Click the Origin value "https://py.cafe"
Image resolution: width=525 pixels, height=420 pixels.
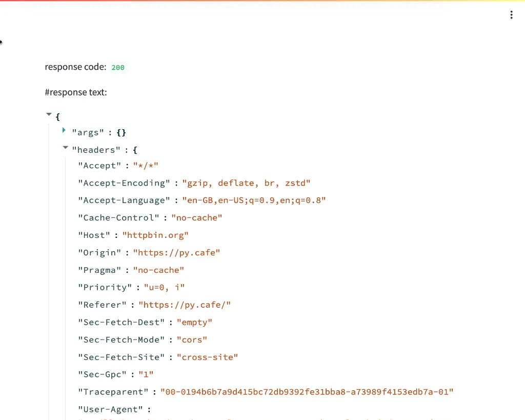coord(176,253)
